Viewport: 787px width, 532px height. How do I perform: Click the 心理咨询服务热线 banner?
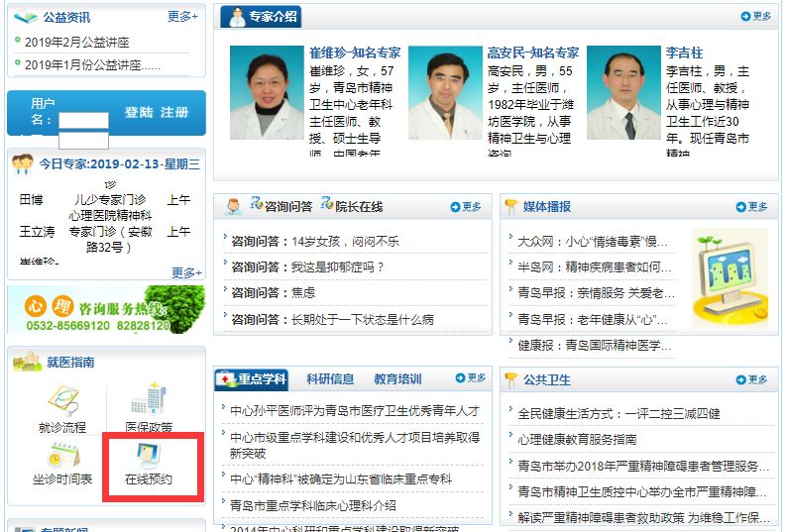(106, 310)
